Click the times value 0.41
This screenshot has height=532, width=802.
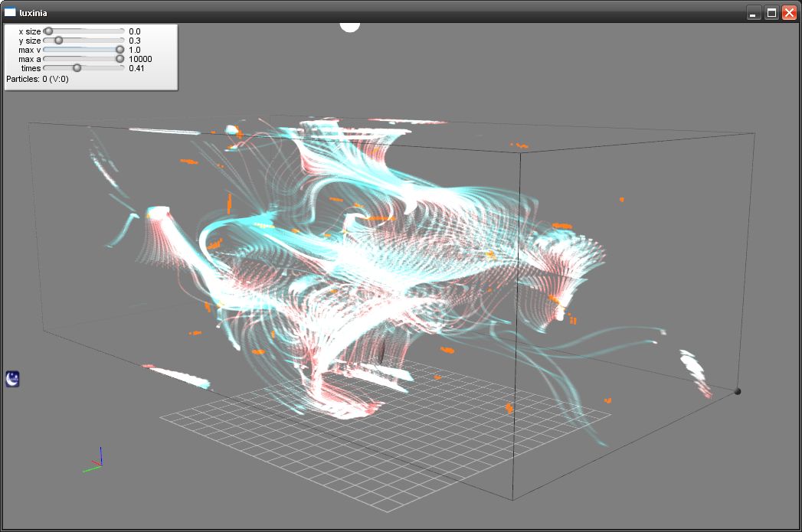click(137, 68)
